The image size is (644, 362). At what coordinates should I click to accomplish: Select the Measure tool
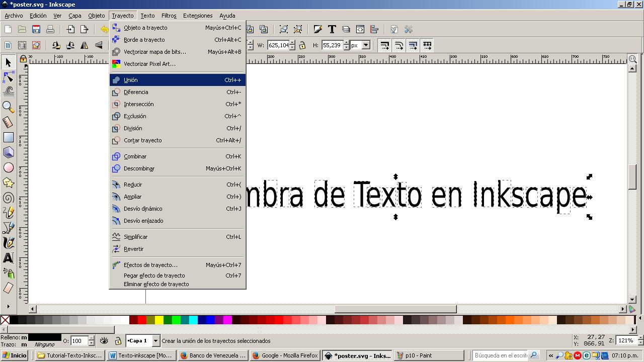coord(8,122)
